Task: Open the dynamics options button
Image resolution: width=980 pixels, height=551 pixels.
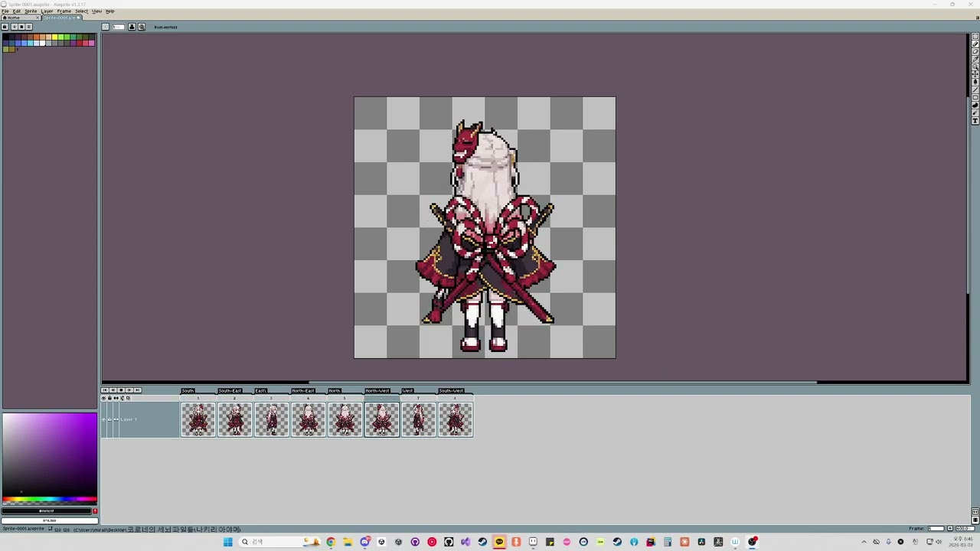Action: click(142, 27)
